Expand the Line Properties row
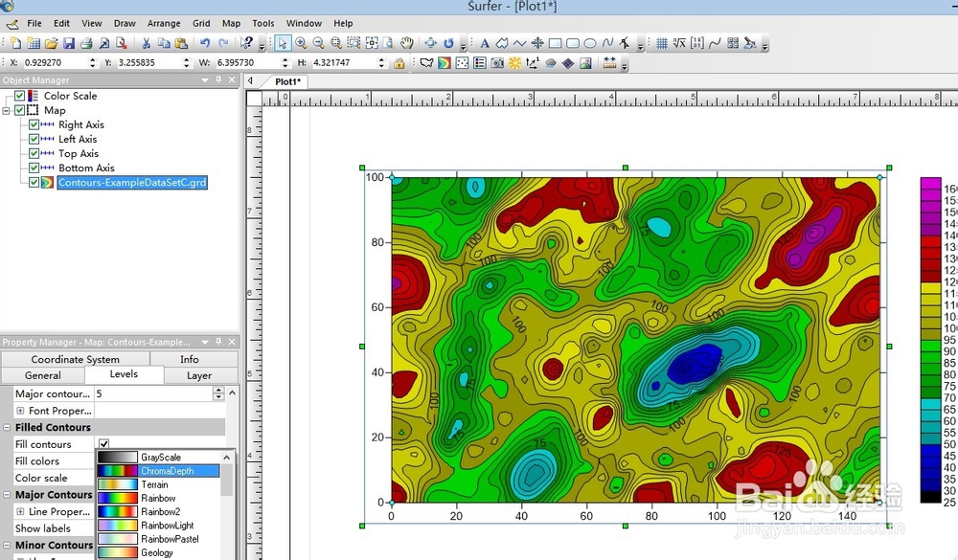Screen dimensions: 958x560 pos(20,512)
